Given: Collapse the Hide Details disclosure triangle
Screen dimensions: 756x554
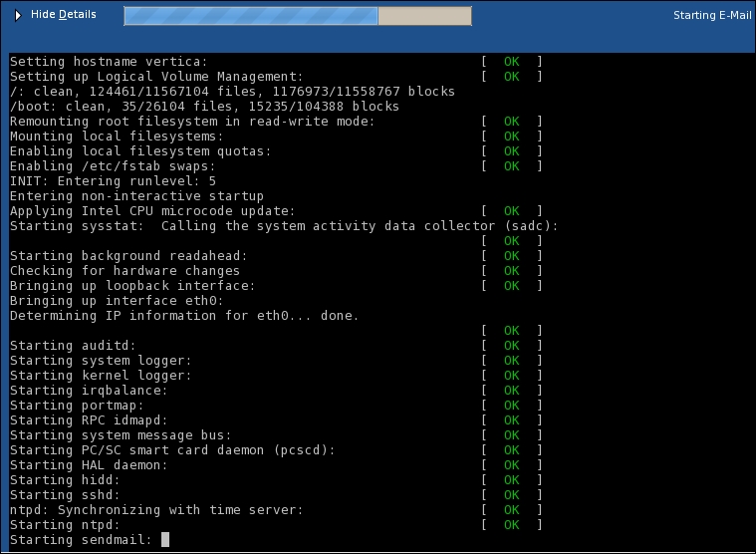Looking at the screenshot, I should [18, 15].
